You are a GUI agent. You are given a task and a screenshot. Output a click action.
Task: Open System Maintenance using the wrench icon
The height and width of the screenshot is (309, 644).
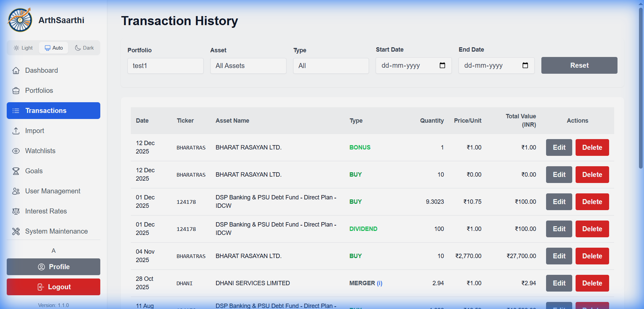(x=16, y=231)
